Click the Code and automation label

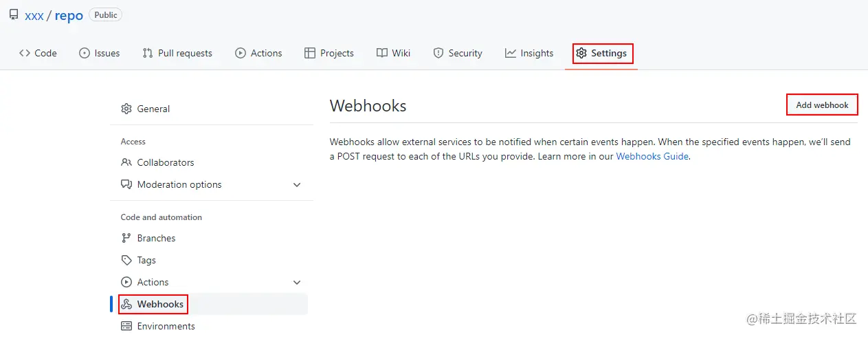162,217
